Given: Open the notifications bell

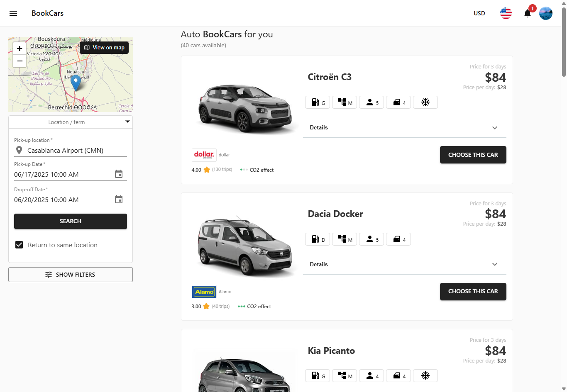Looking at the screenshot, I should coord(528,13).
